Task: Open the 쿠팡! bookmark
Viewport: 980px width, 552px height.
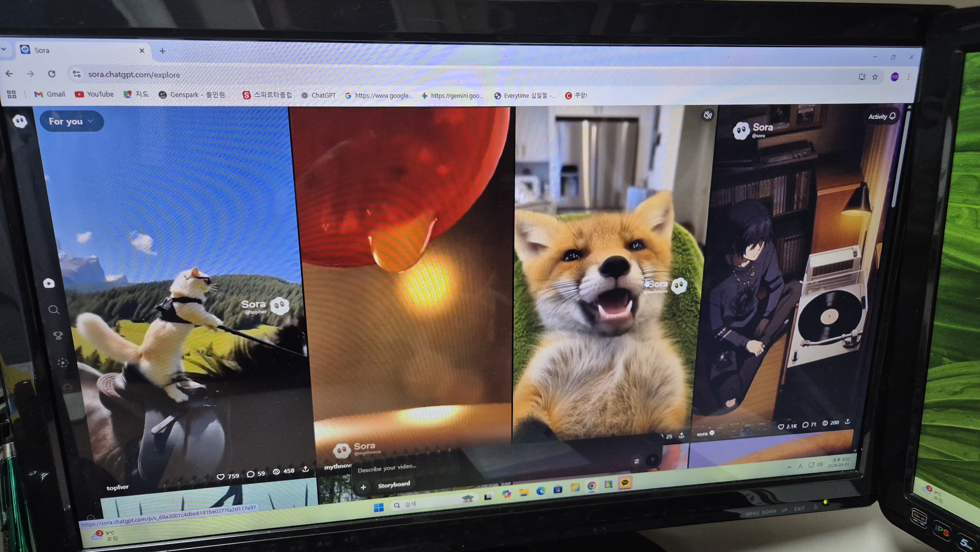Action: [576, 96]
